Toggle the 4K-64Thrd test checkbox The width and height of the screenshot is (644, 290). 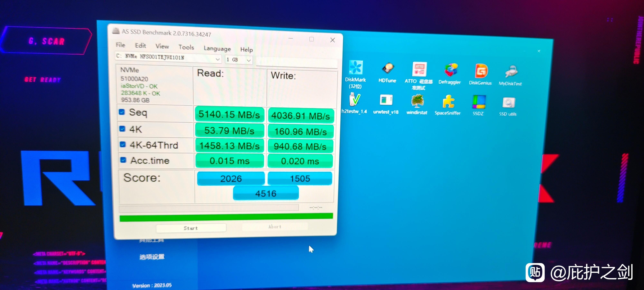pos(123,144)
